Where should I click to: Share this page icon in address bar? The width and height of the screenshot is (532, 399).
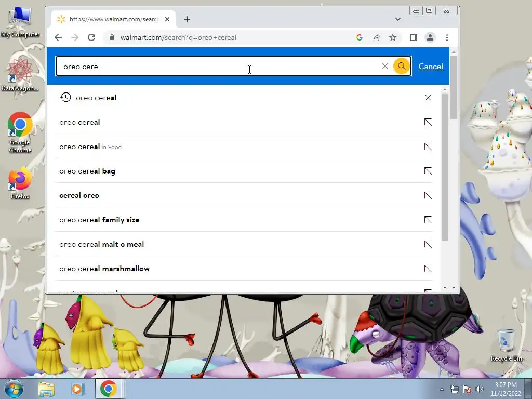point(376,37)
